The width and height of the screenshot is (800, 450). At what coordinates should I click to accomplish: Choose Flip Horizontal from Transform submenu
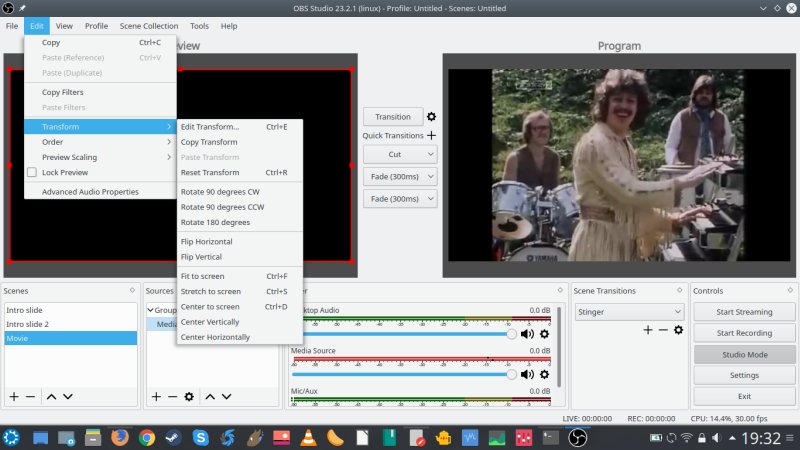point(206,241)
